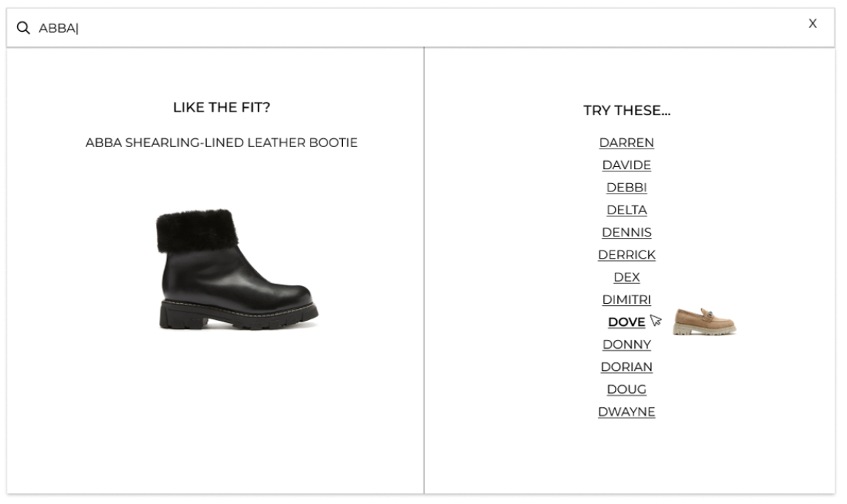This screenshot has width=847, height=504.
Task: Choose DEBBI from the suggestions
Action: [627, 188]
